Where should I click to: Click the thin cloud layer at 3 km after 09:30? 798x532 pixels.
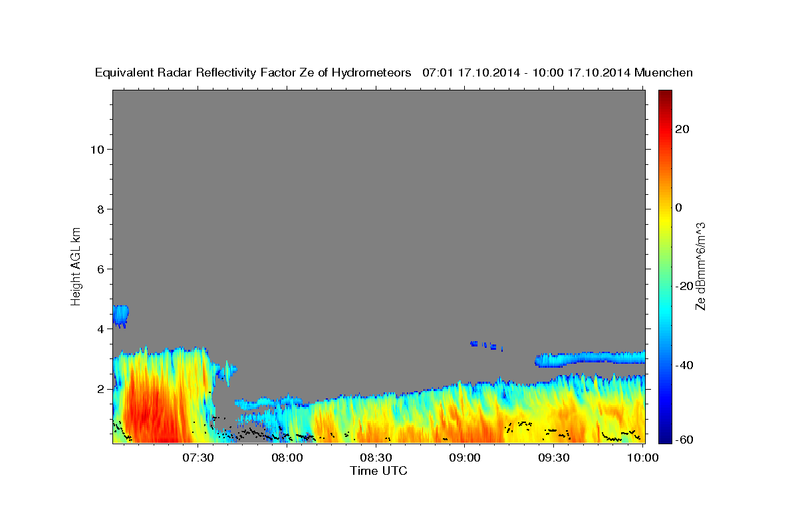590,359
